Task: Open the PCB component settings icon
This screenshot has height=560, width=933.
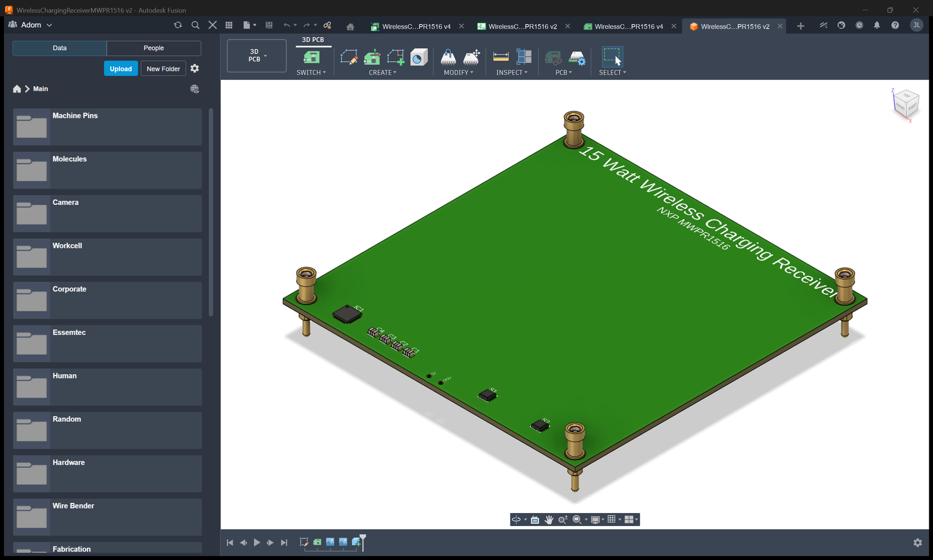Action: click(577, 58)
